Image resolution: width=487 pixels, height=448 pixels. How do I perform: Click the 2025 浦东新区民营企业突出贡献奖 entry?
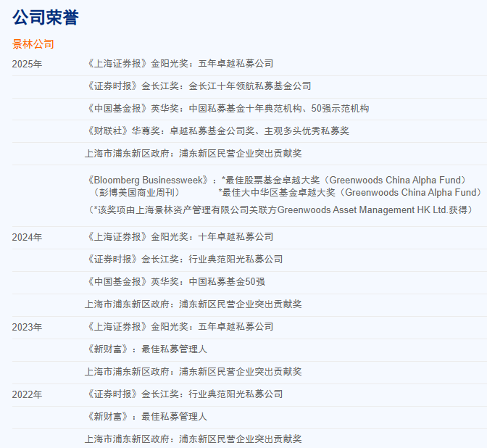tap(193, 154)
